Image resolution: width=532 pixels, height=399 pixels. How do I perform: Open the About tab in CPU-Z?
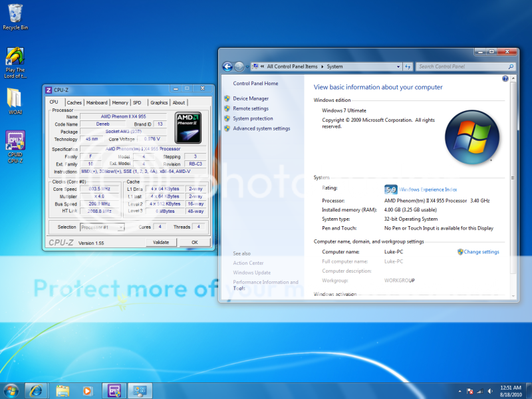(x=179, y=102)
